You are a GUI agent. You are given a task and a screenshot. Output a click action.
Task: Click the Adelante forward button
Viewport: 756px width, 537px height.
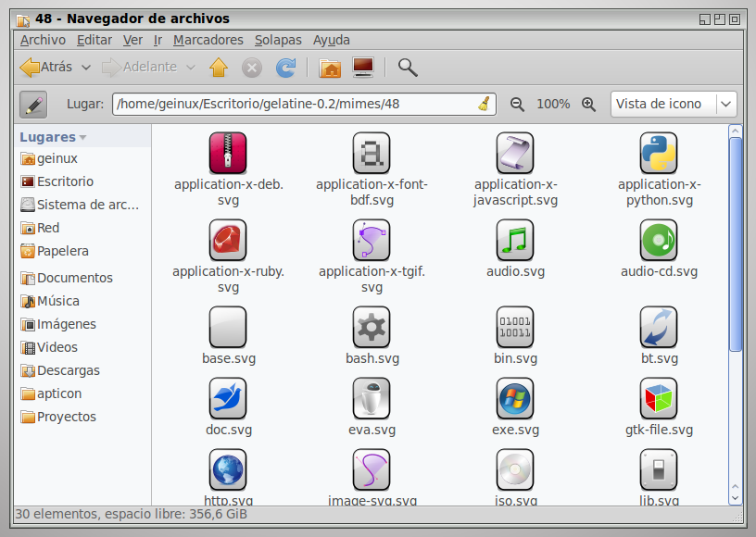click(139, 67)
